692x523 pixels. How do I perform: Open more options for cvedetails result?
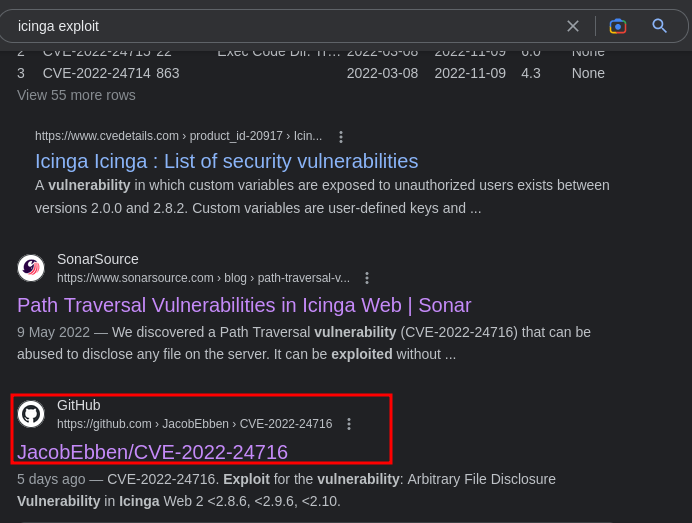click(341, 137)
